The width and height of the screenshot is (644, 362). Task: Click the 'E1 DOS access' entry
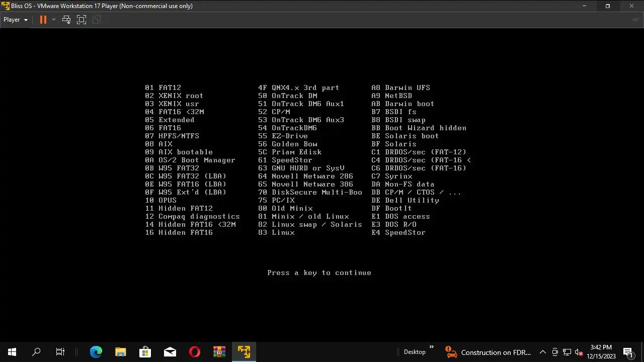click(x=400, y=216)
